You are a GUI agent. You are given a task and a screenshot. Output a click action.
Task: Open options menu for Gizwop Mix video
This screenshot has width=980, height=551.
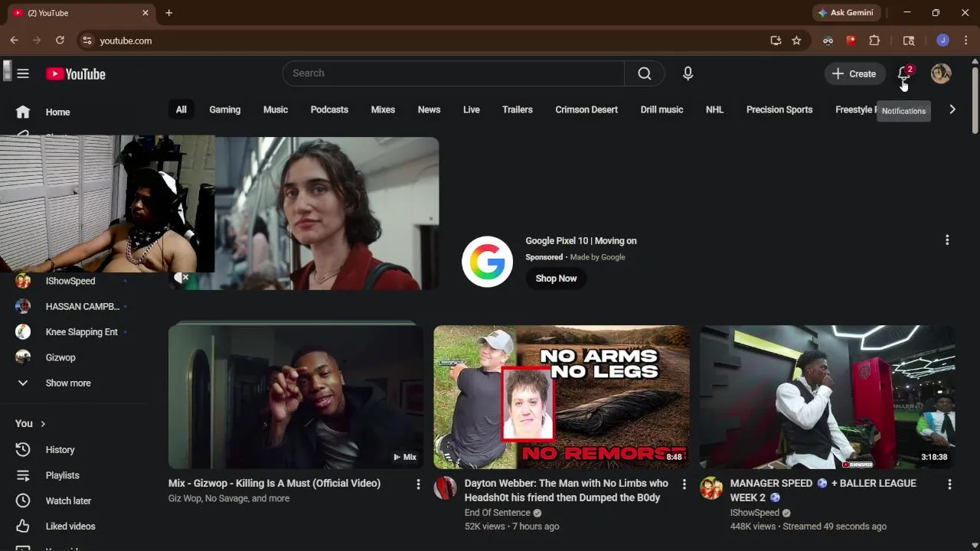point(418,484)
